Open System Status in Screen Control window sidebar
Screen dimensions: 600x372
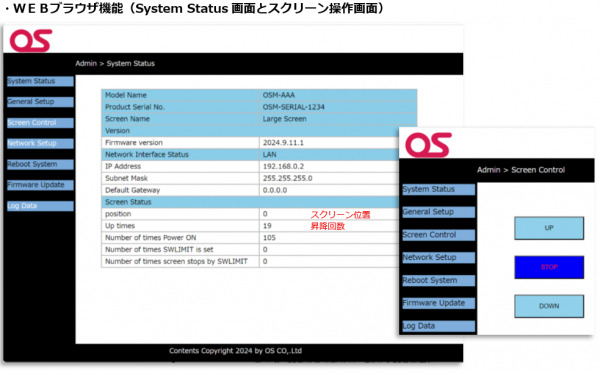[439, 189]
